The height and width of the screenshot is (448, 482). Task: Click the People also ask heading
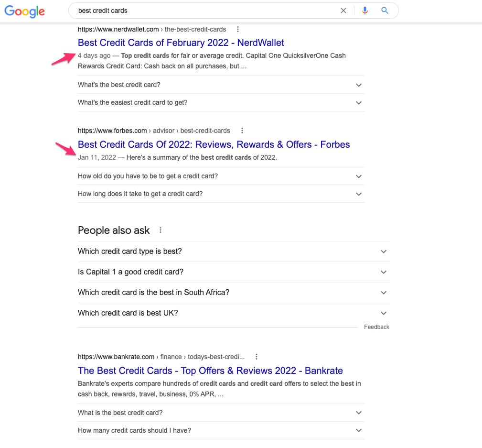click(x=114, y=230)
